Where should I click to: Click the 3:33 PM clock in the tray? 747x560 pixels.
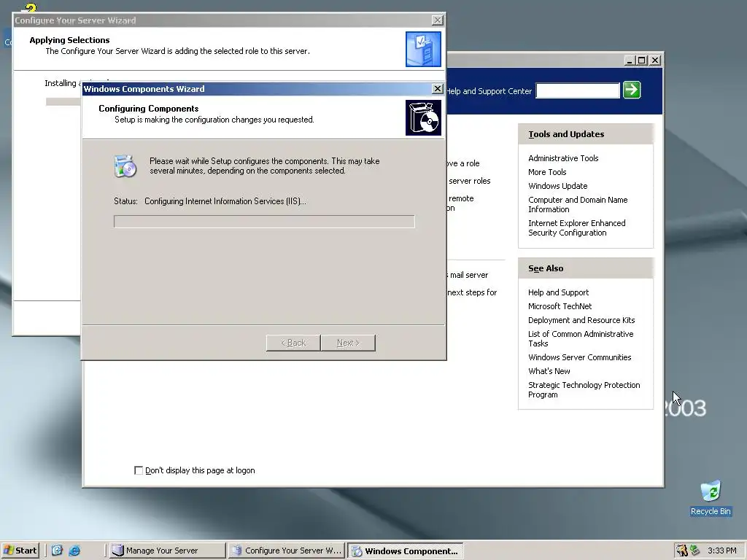tap(721, 551)
